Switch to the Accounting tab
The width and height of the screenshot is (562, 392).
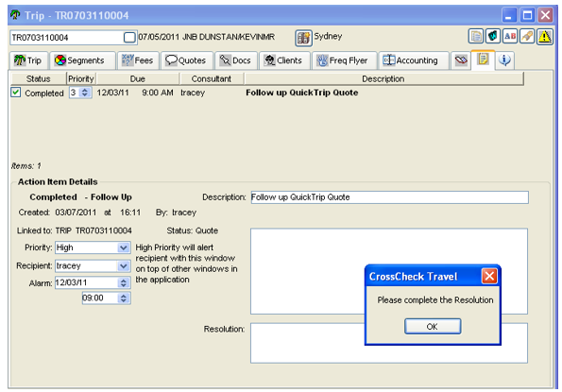pyautogui.click(x=414, y=60)
